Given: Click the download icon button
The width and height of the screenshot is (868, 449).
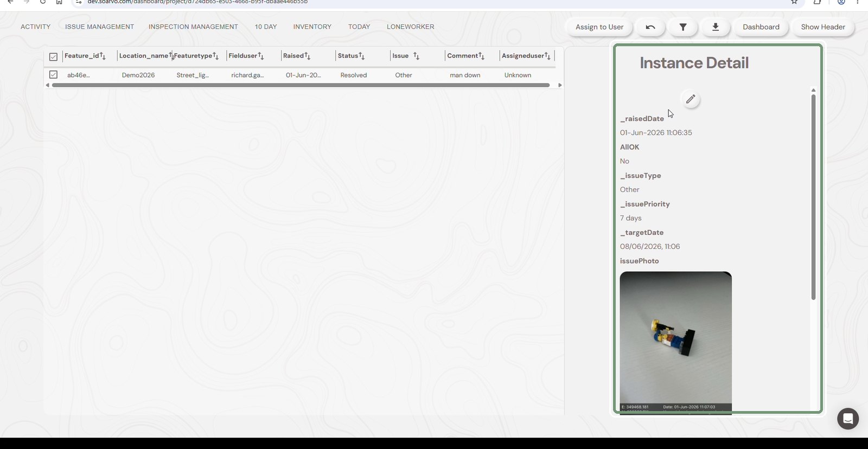Looking at the screenshot, I should [x=716, y=27].
